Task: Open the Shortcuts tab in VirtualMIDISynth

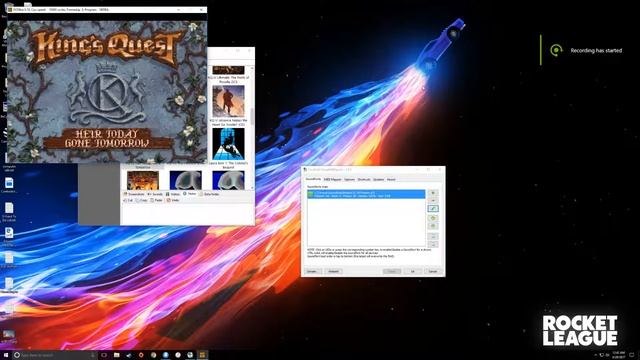Action: (364, 180)
